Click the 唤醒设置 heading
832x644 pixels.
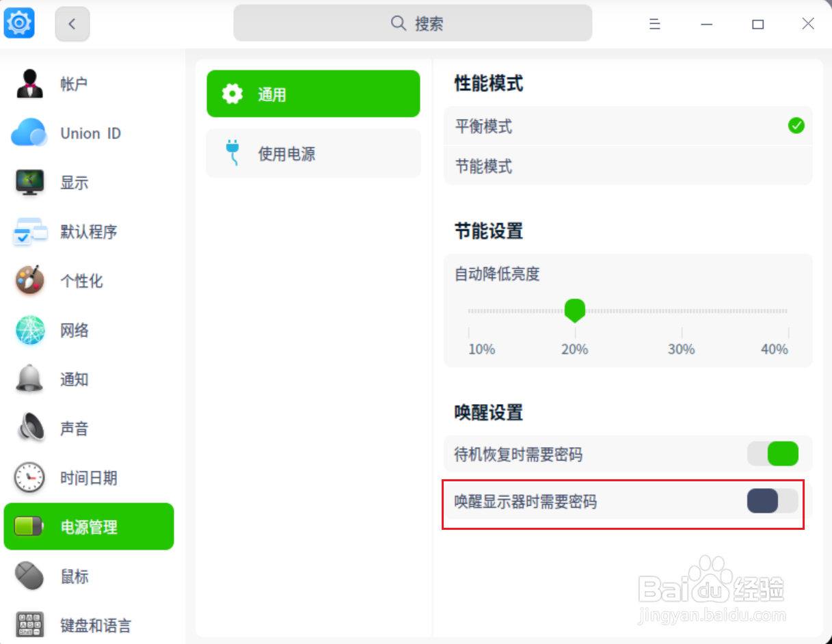pyautogui.click(x=489, y=413)
